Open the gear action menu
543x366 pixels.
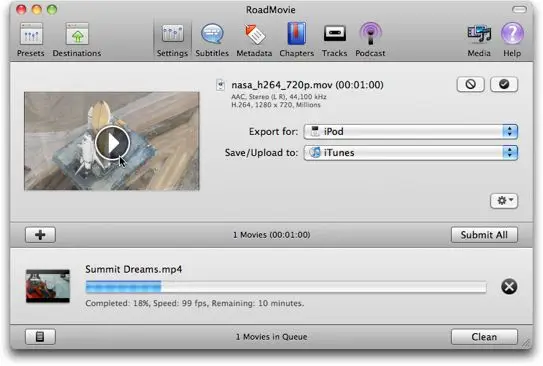pyautogui.click(x=504, y=200)
